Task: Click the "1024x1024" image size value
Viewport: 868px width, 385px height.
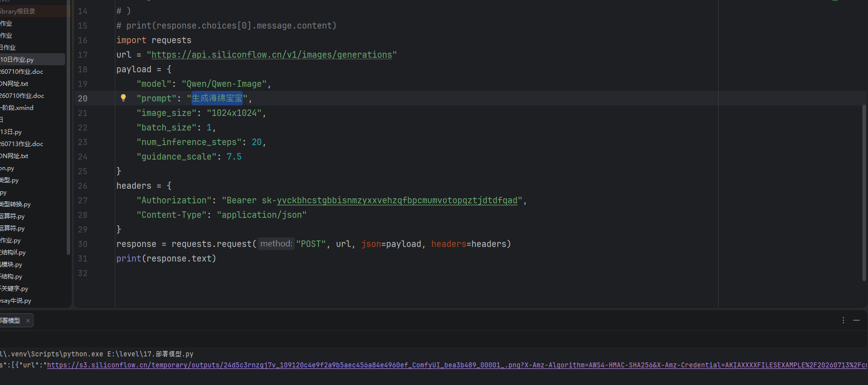Action: 234,113
